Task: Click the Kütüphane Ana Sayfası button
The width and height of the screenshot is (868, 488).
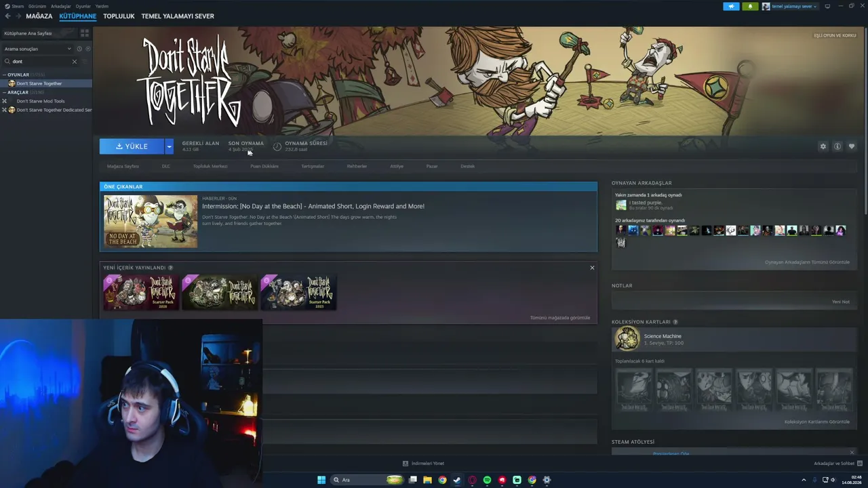Action: (39, 33)
